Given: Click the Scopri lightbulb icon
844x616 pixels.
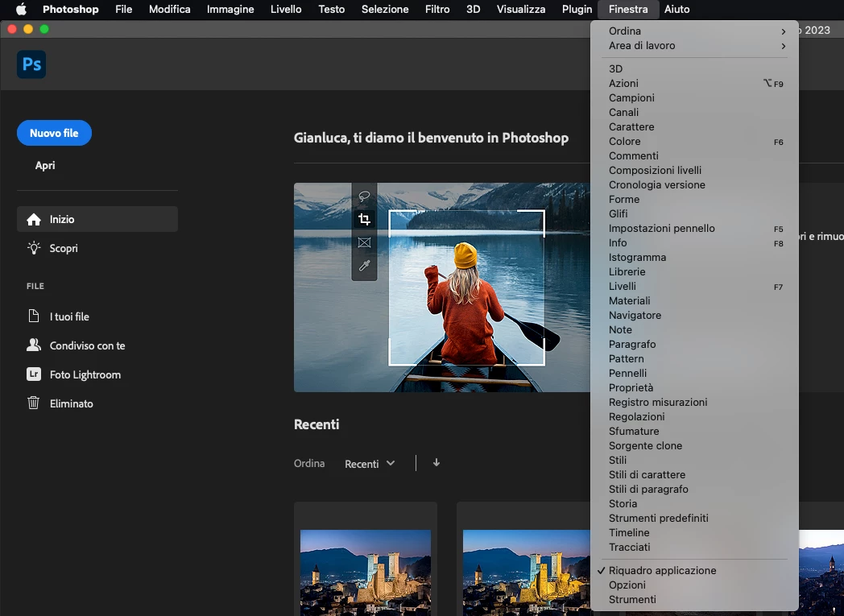Looking at the screenshot, I should pyautogui.click(x=34, y=248).
